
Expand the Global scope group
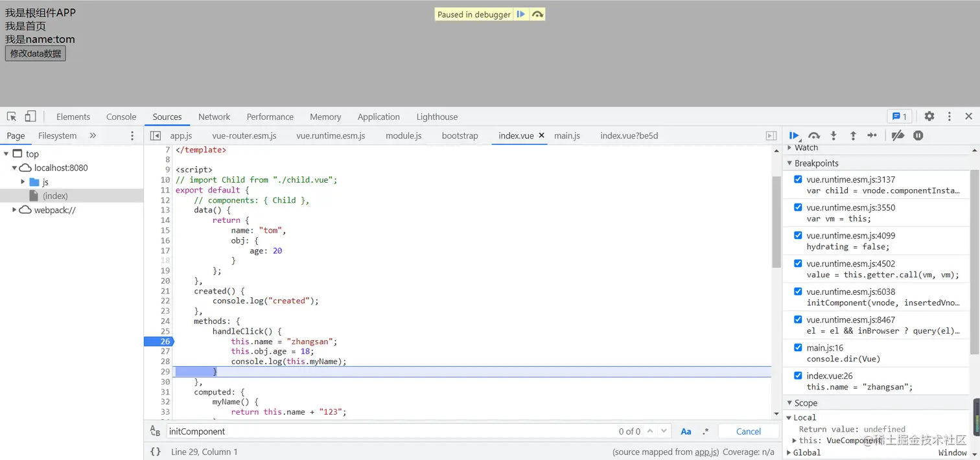789,453
